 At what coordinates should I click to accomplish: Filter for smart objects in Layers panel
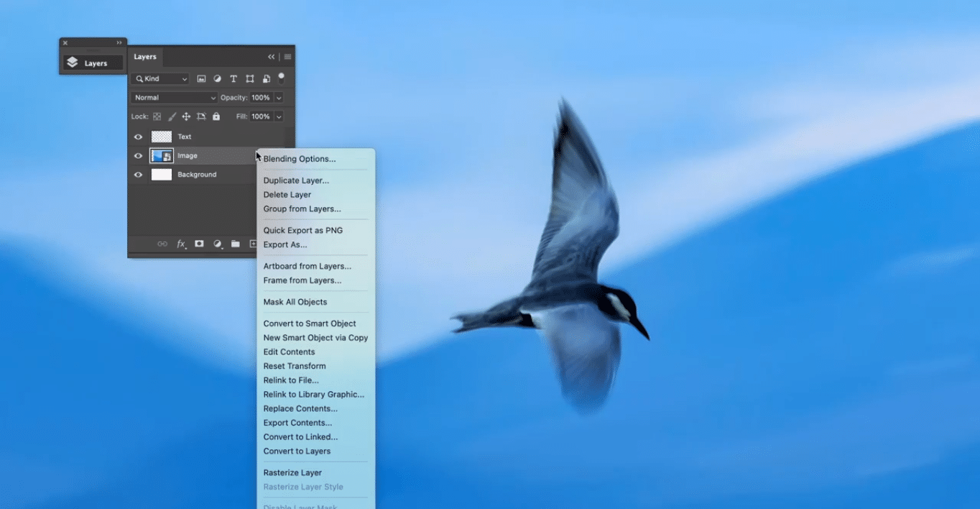click(266, 79)
